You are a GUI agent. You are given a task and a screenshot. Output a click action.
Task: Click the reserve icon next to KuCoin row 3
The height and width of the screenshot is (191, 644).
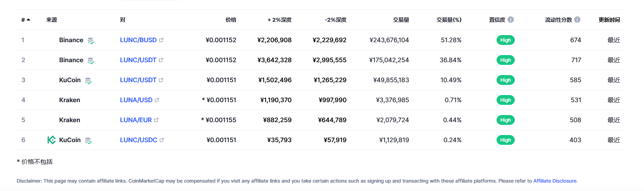pyautogui.click(x=88, y=80)
